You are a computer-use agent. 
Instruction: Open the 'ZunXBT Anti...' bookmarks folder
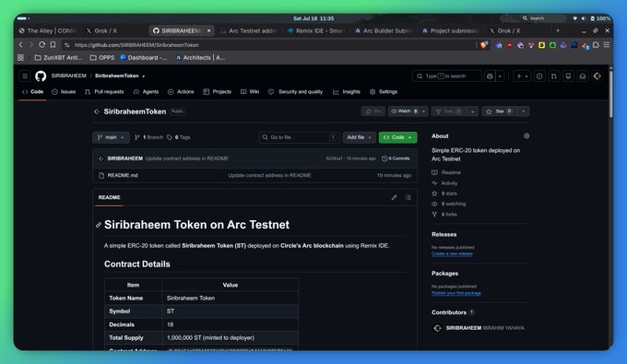(x=58, y=57)
